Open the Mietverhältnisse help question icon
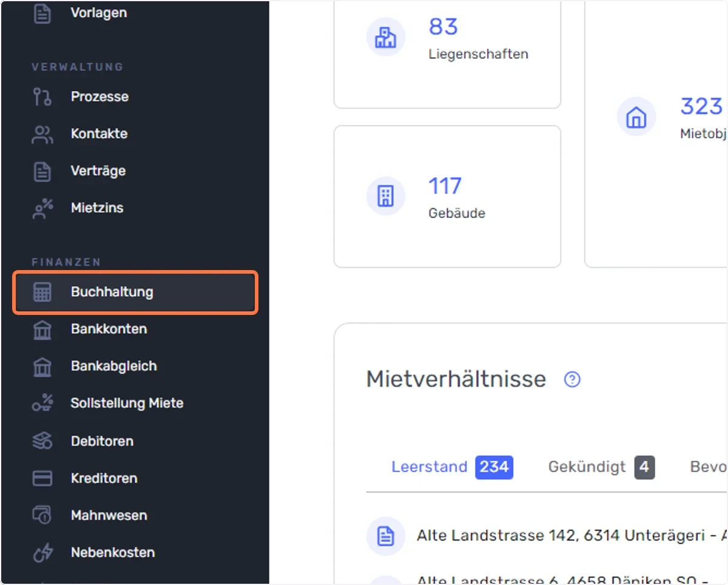728x585 pixels. click(x=572, y=379)
